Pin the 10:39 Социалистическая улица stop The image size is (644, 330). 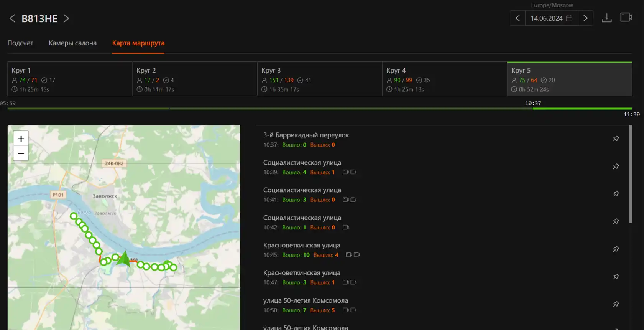[616, 166]
